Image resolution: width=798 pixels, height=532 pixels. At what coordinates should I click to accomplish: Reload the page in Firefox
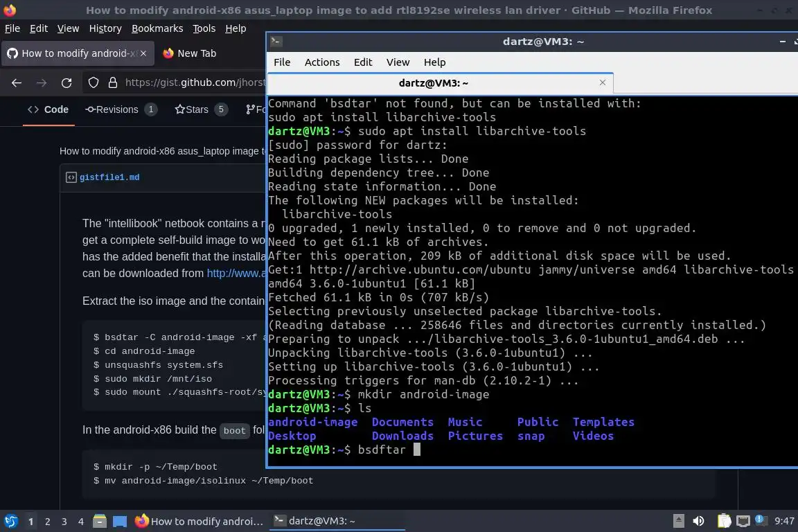(66, 82)
